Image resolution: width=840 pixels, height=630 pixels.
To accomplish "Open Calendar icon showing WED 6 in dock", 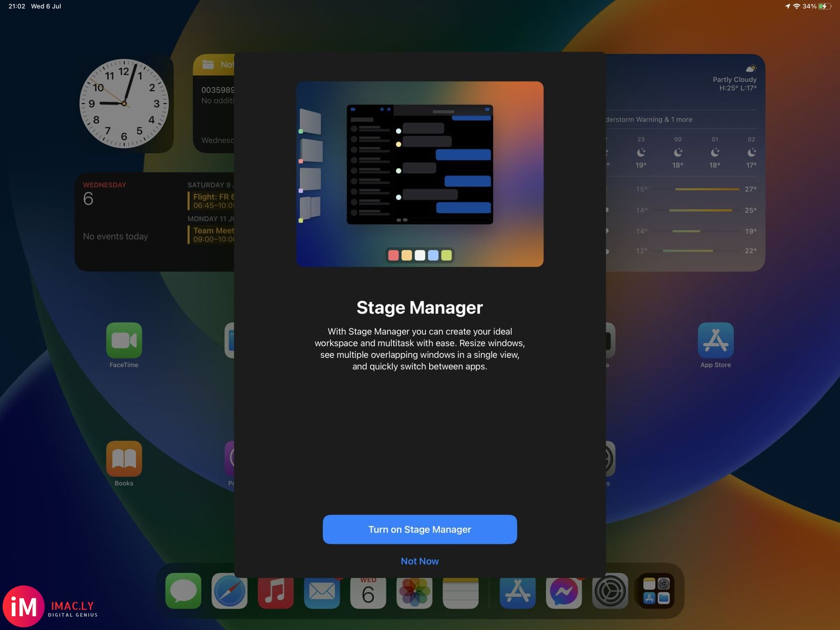I will click(368, 593).
